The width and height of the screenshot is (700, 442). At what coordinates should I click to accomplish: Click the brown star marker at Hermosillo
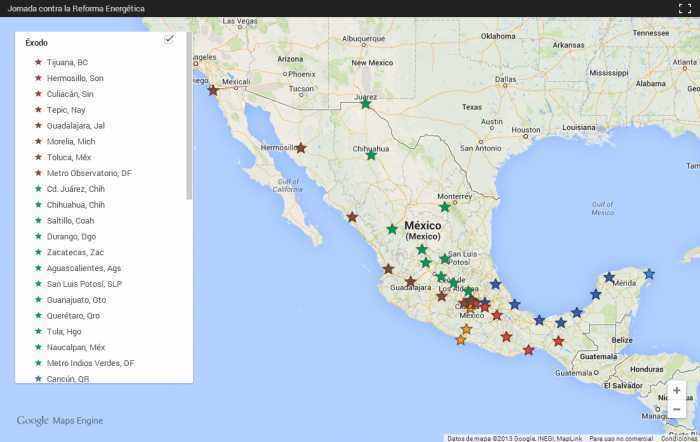click(300, 148)
